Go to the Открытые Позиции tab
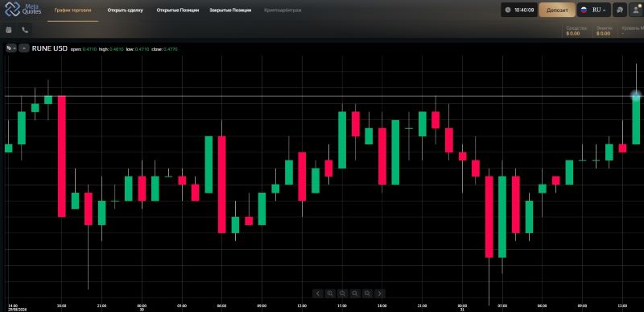 coord(178,10)
